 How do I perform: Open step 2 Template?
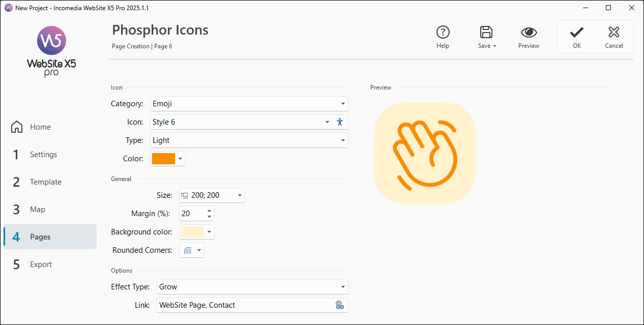(50, 182)
